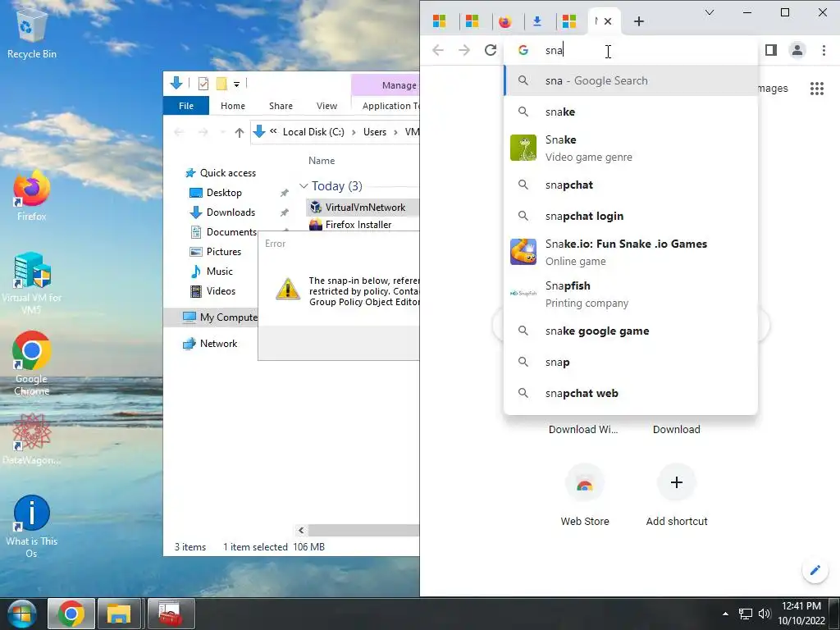840x630 pixels.
Task: Click the Chrome profile avatar icon
Action: pos(797,50)
